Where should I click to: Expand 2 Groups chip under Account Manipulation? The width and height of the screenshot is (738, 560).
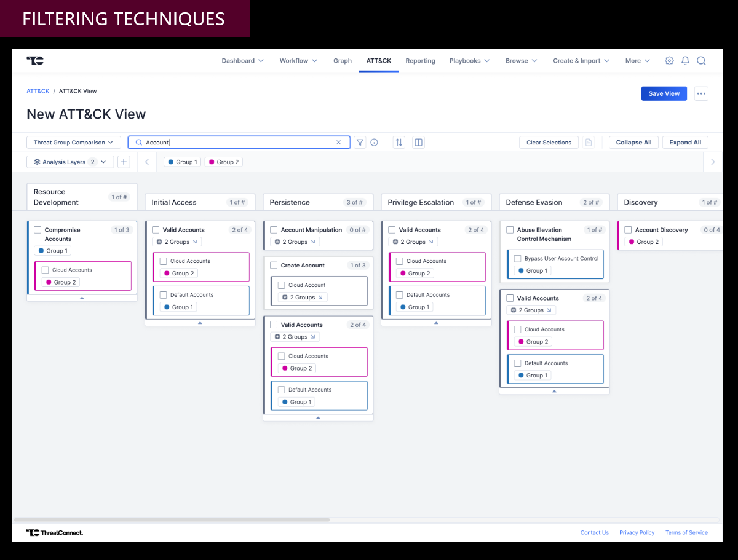[295, 242]
